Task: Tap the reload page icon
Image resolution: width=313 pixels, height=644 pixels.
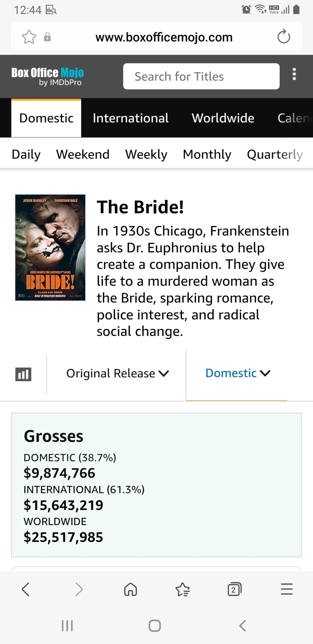Action: 283,37
